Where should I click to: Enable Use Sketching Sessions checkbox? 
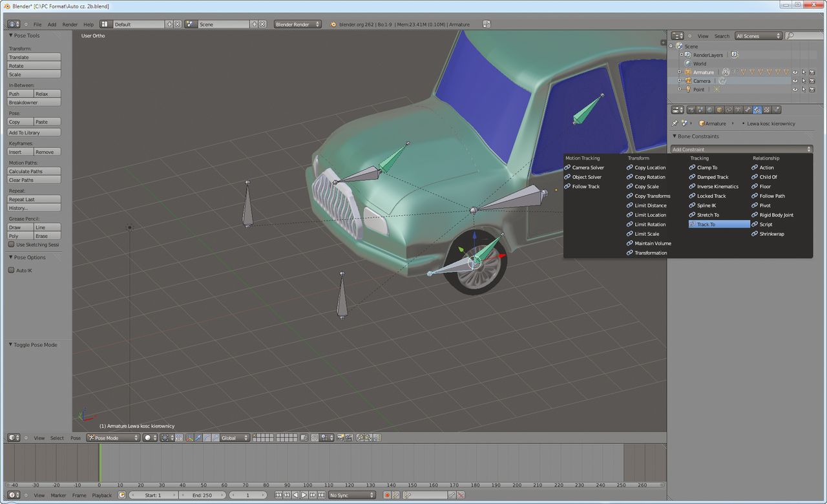pos(11,244)
